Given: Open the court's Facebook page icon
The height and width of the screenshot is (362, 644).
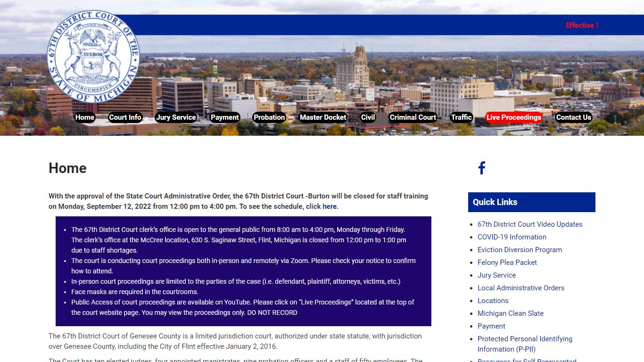Looking at the screenshot, I should [x=482, y=168].
